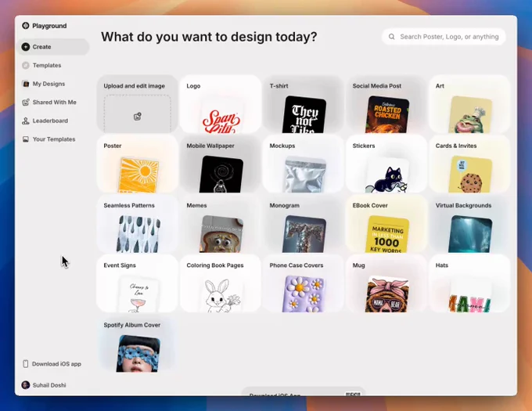Select the Coloring Book Pages card
Screen dimensions: 532x411
pos(221,283)
